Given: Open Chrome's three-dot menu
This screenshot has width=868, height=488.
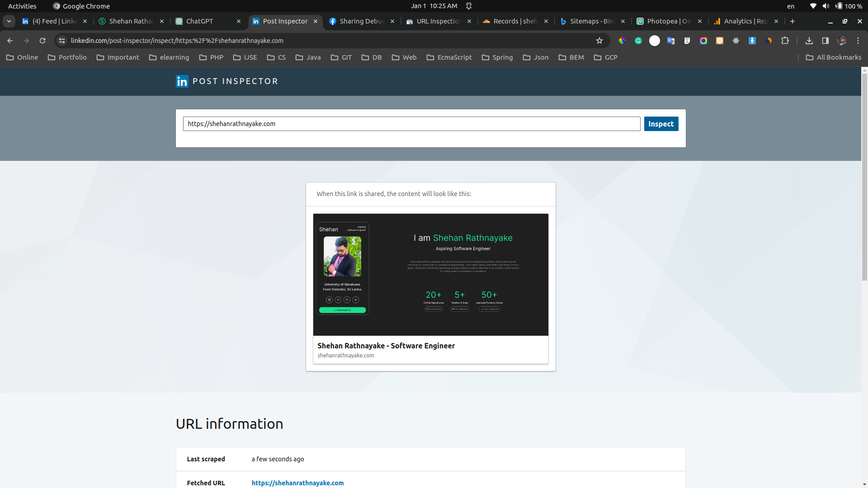Looking at the screenshot, I should coord(858,41).
